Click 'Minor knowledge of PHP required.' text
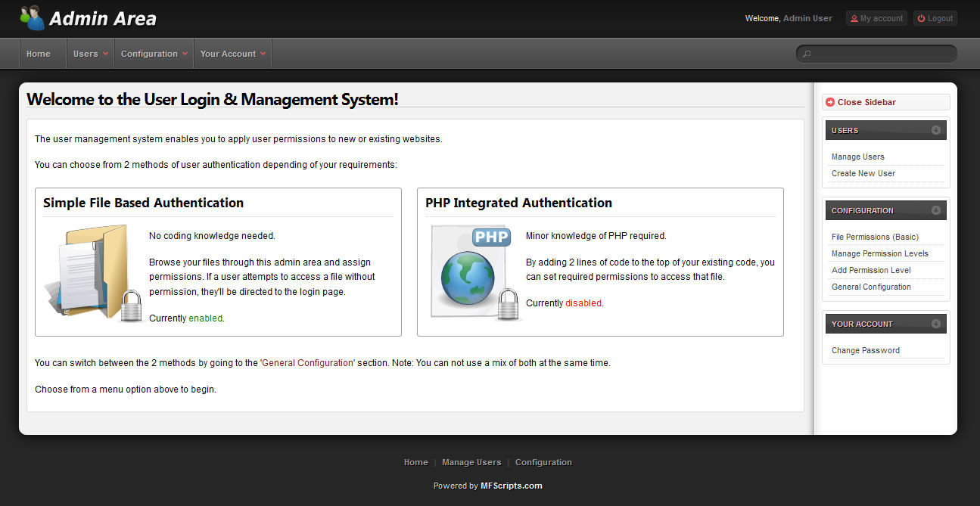 [596, 236]
